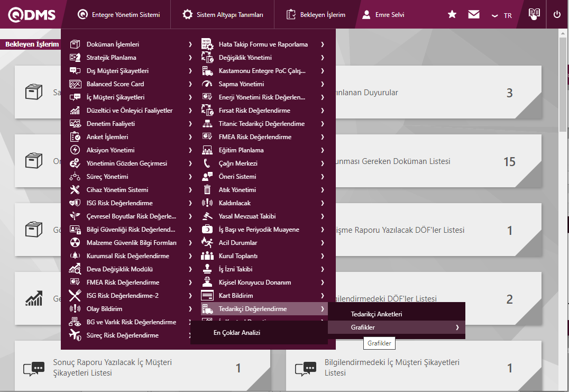
Task: Click the power logout icon
Action: 557,15
